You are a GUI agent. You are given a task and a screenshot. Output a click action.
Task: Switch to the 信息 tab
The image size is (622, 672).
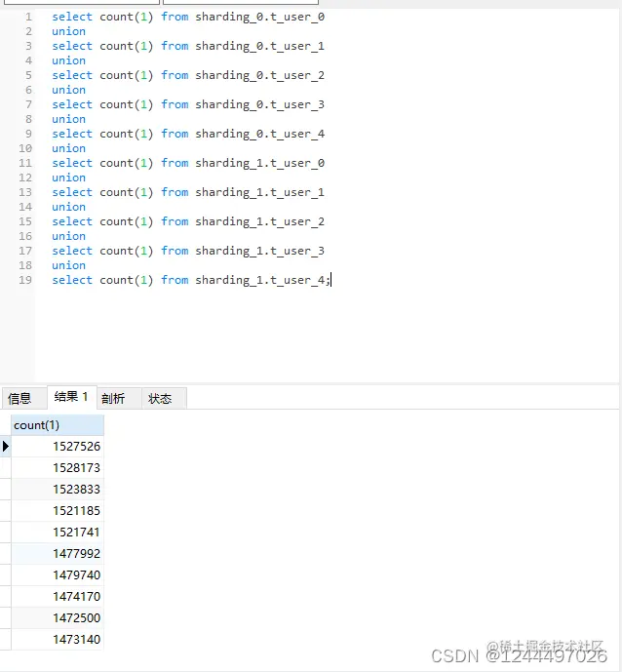pyautogui.click(x=24, y=398)
